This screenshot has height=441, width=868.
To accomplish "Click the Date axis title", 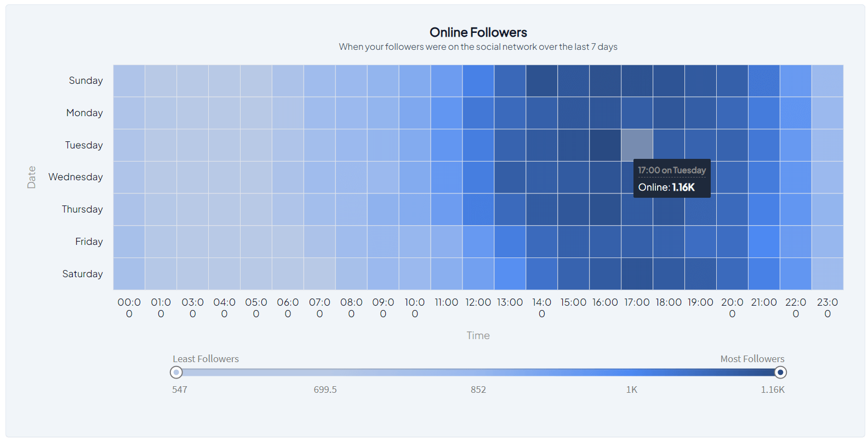I will point(31,176).
